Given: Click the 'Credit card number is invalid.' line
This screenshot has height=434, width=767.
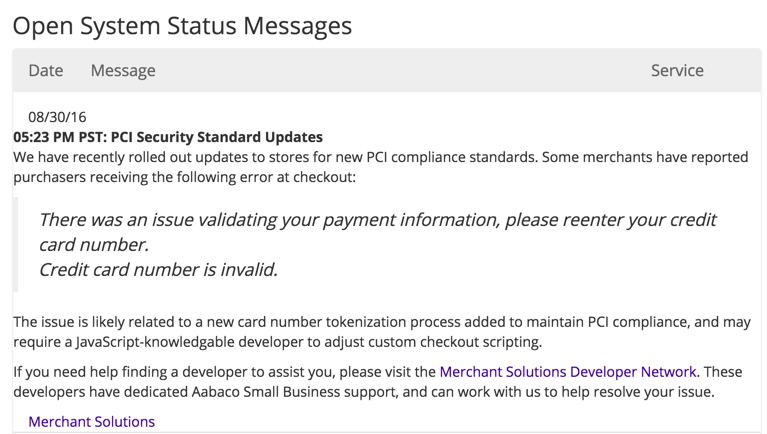Looking at the screenshot, I should coord(158,270).
